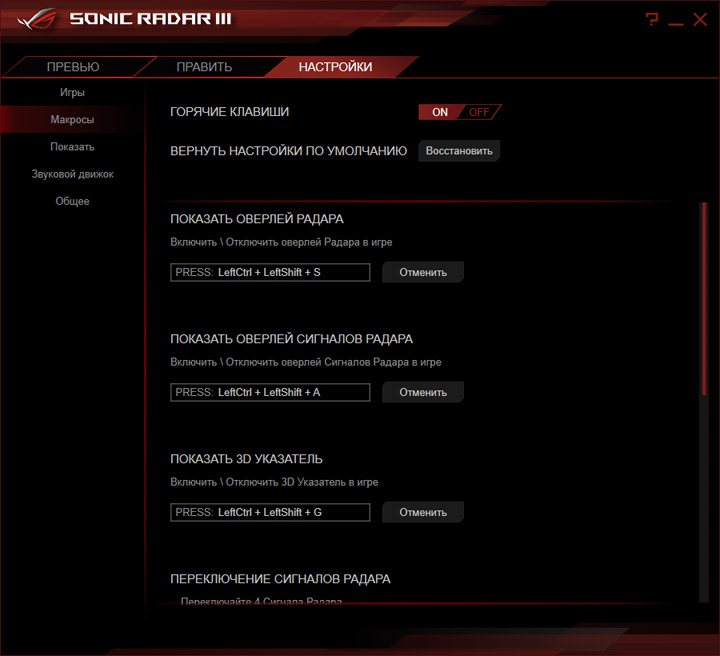Minimize the Sonic Radar window
This screenshot has height=656, width=720.
[x=676, y=23]
